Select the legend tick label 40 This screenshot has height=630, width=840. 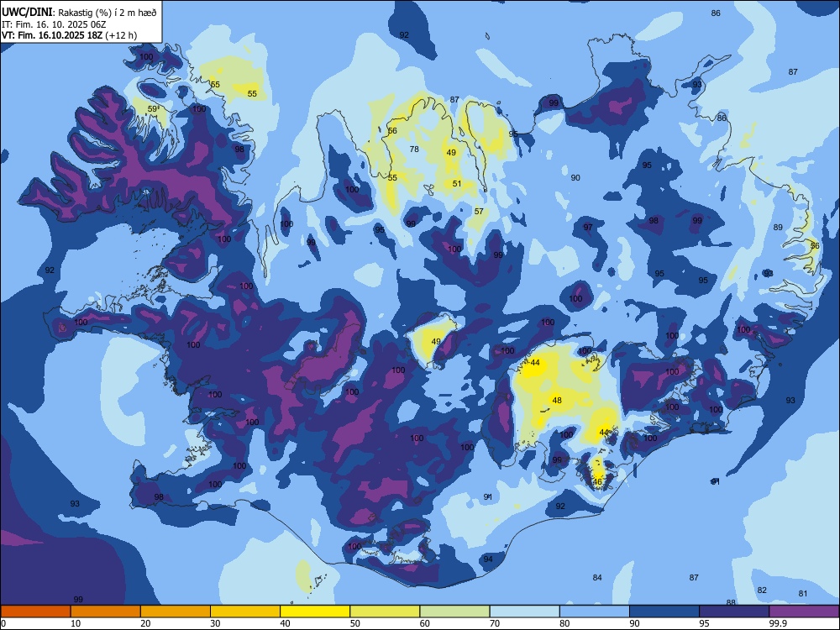click(x=286, y=623)
